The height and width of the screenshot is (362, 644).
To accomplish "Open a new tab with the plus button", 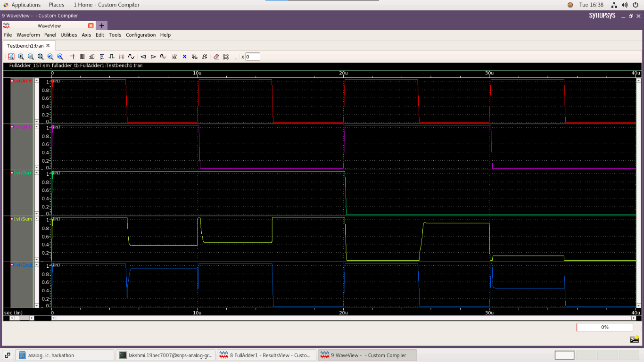I will coord(101,26).
